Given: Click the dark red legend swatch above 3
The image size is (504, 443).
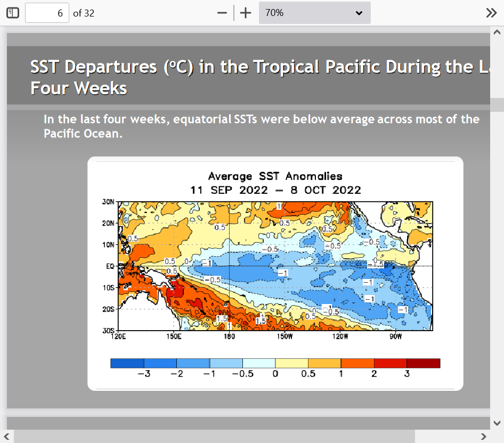Looking at the screenshot, I should (424, 363).
